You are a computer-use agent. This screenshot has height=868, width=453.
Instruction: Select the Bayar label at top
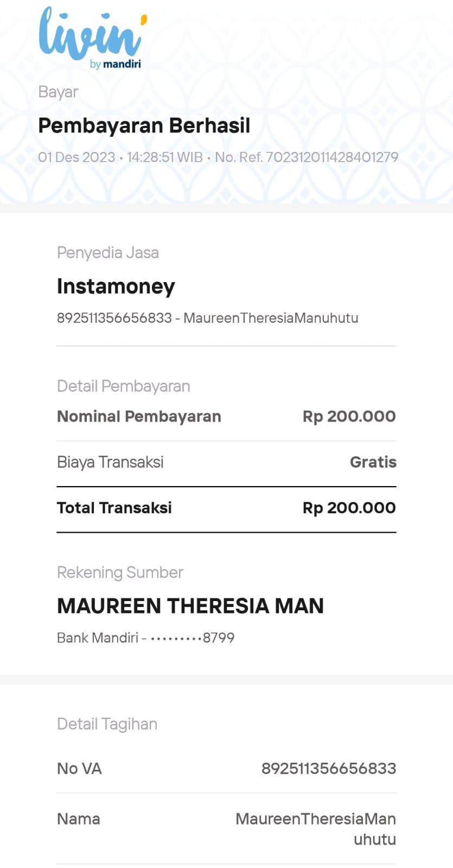coord(58,92)
